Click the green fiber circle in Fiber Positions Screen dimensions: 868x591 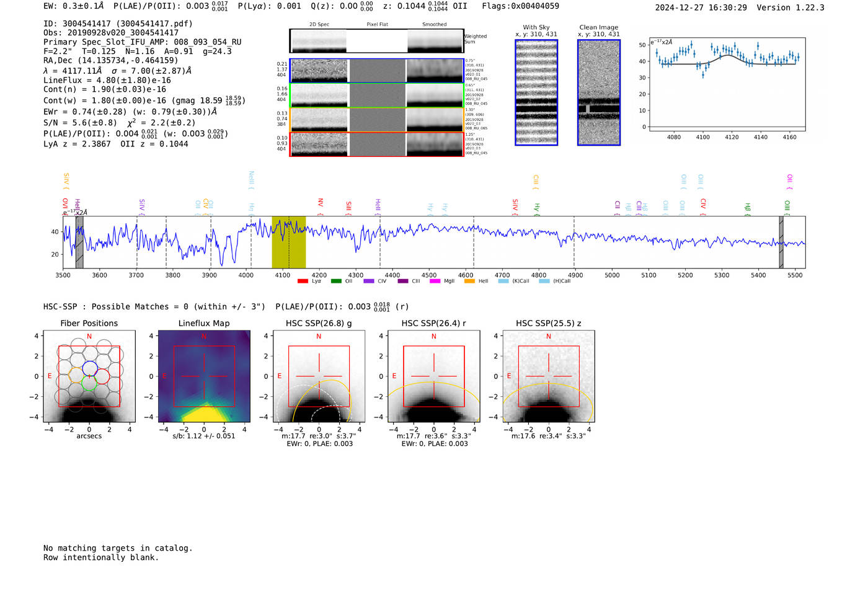click(x=89, y=383)
